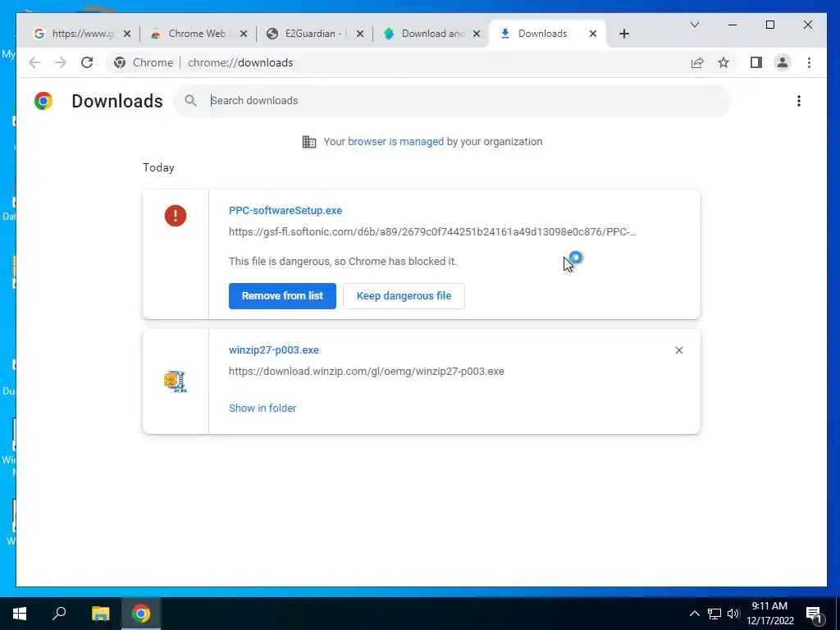Screen dimensions: 840x630
Task: Close the Download and tab
Action: point(477,34)
